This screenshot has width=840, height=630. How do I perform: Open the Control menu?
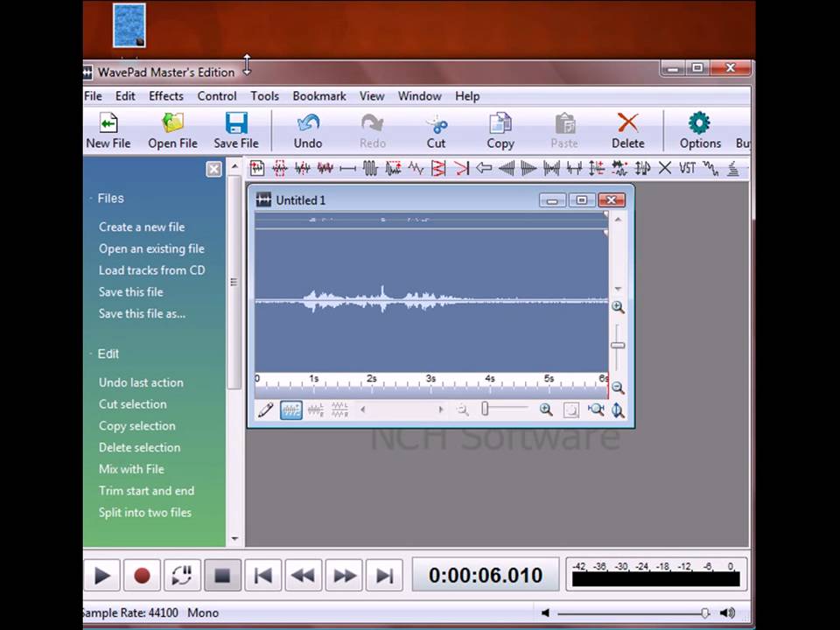click(x=217, y=96)
